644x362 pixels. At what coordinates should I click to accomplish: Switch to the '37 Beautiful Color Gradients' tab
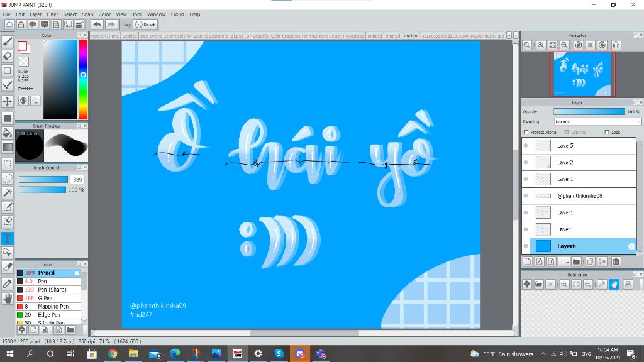(306, 36)
